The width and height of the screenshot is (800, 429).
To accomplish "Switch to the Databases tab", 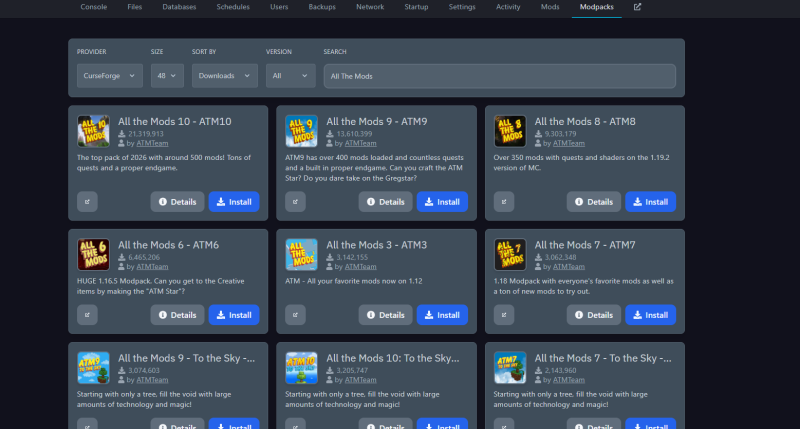I will point(179,7).
